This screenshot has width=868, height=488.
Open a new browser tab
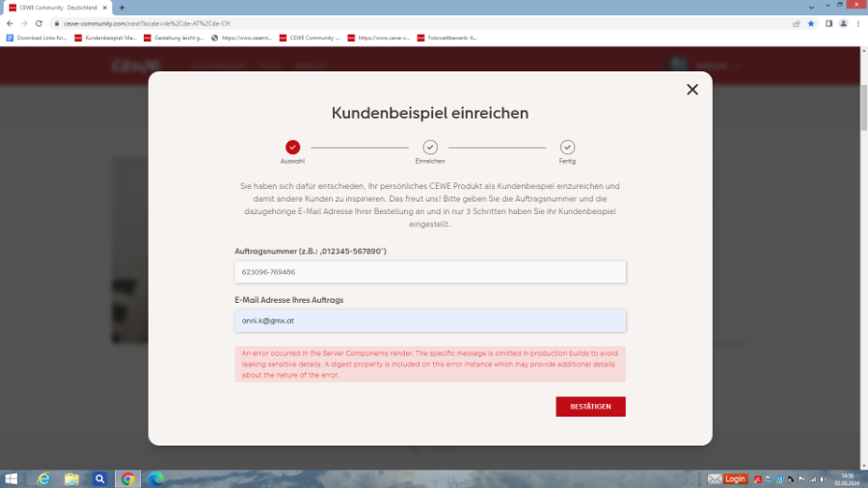coord(122,8)
